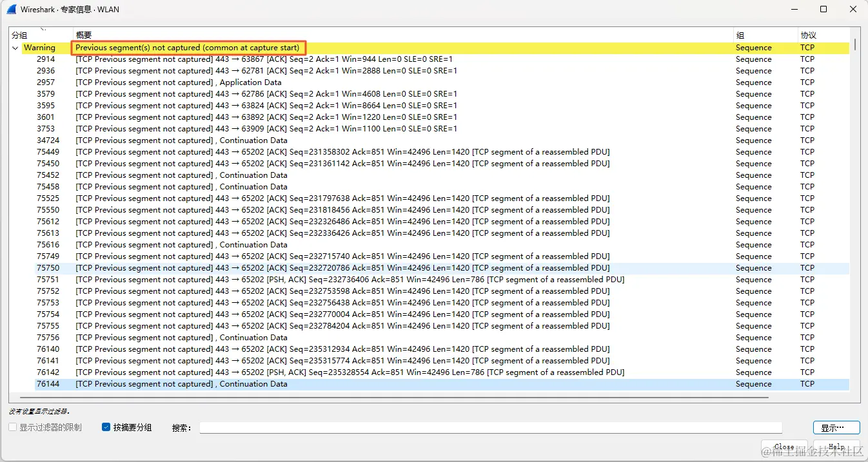Select packet row 75452
This screenshot has width=868, height=462.
click(x=442, y=175)
